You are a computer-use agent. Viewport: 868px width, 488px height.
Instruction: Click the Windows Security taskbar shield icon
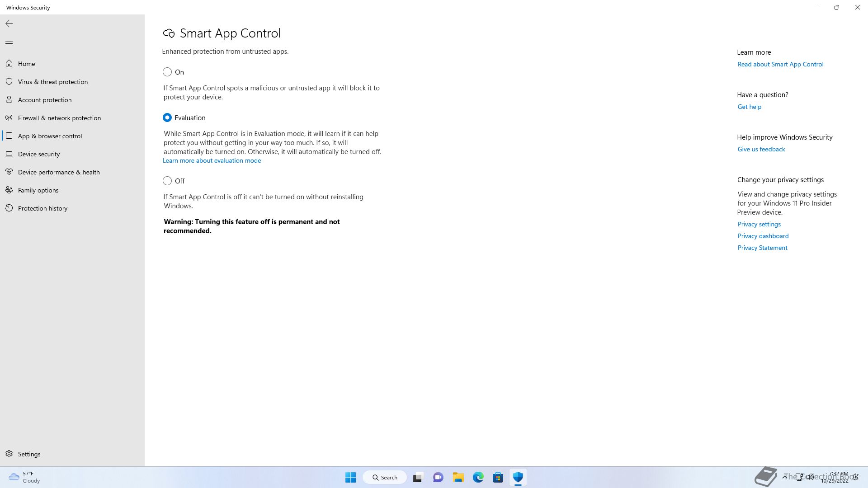518,477
